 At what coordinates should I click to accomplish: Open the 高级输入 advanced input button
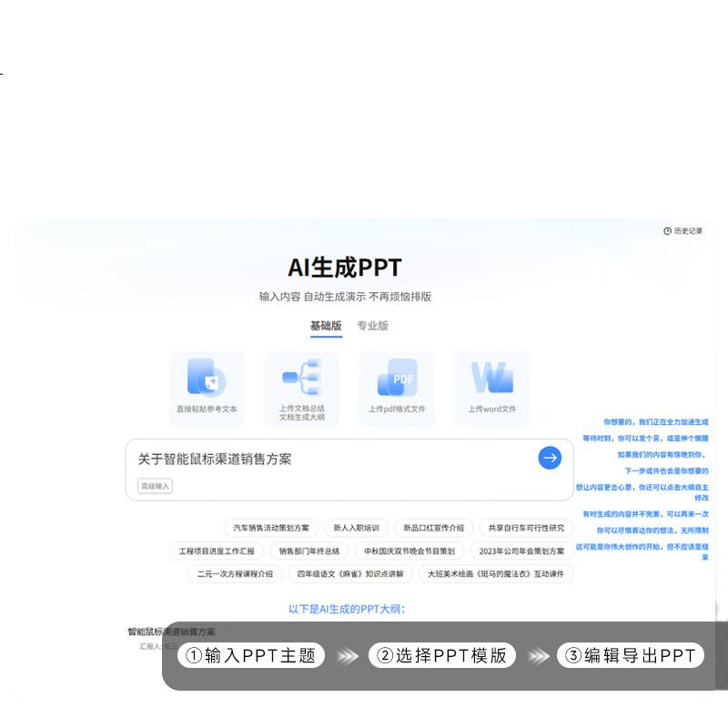tap(155, 486)
